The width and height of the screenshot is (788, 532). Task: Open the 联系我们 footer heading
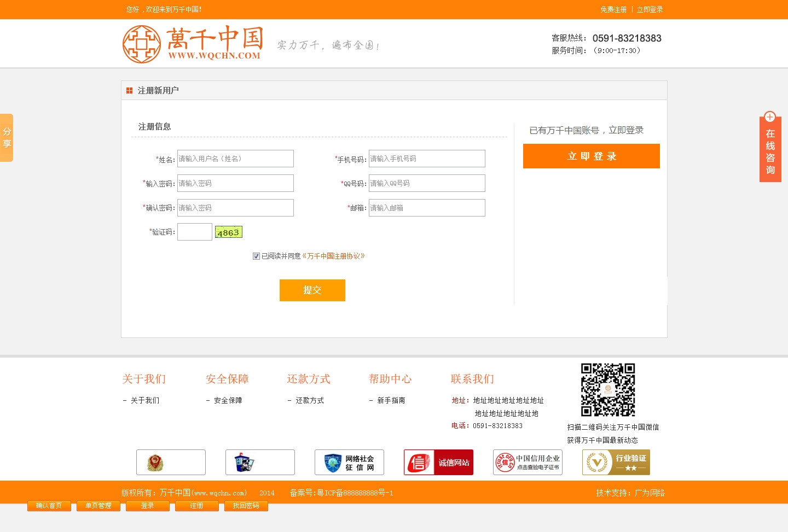(x=472, y=379)
